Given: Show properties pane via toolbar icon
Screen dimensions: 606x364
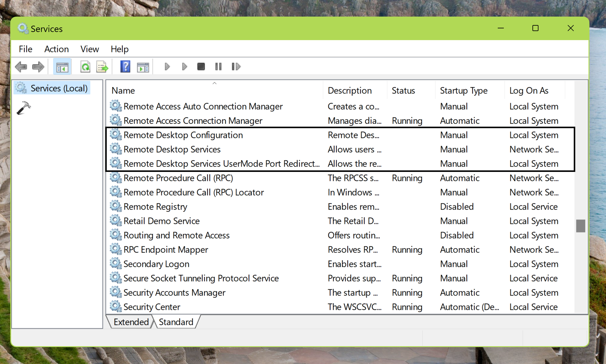Looking at the screenshot, I should (x=143, y=67).
